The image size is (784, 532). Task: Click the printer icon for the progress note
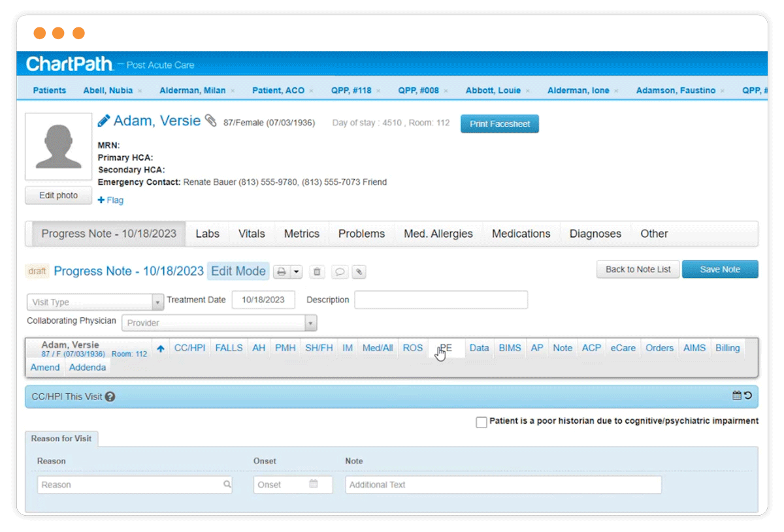pyautogui.click(x=282, y=272)
